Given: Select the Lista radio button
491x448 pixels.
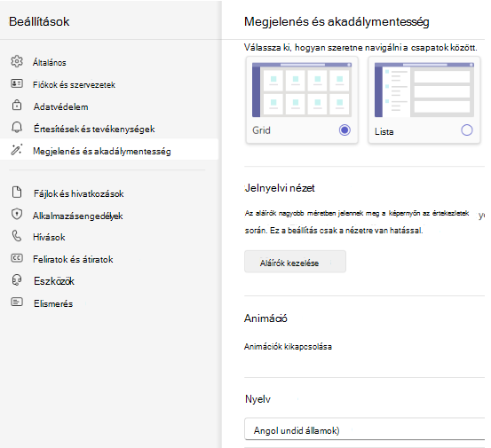Looking at the screenshot, I should (x=467, y=130).
